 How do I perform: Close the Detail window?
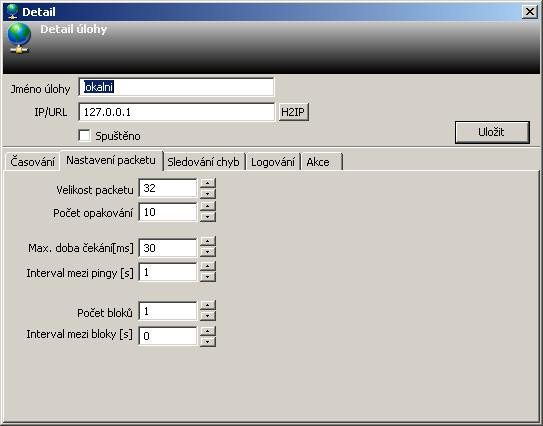coord(530,12)
